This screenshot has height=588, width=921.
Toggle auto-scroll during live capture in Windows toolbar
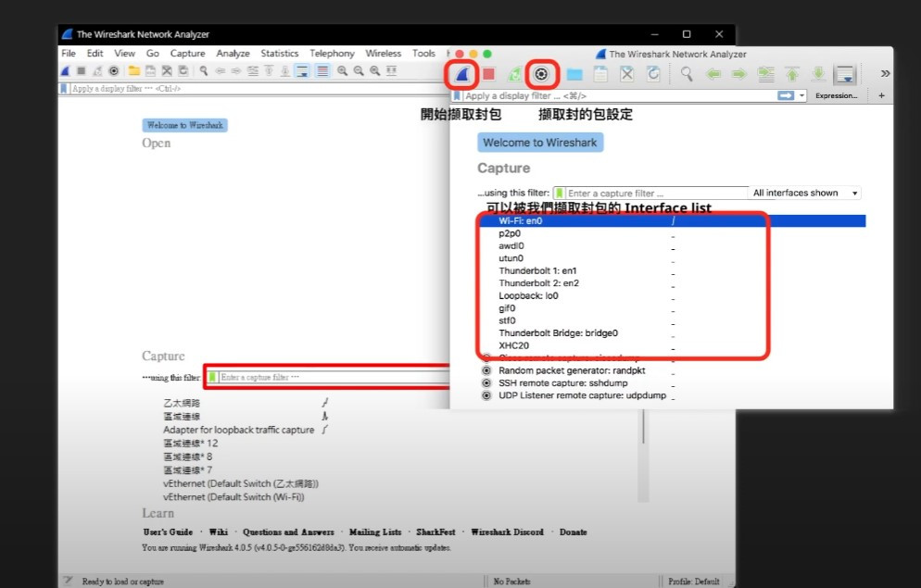(x=302, y=71)
